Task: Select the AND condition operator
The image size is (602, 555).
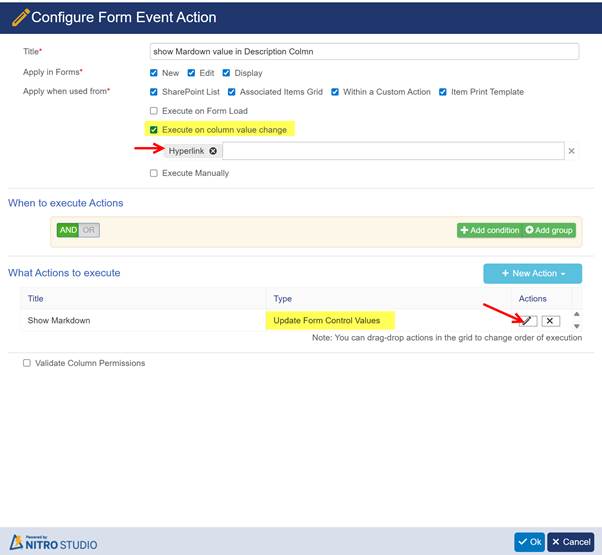Action: 67,230
